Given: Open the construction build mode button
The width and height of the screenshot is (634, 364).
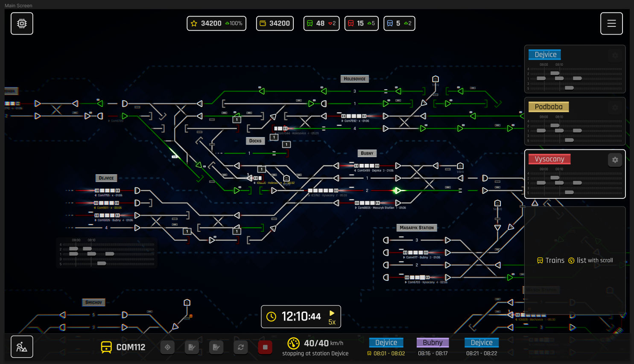Looking at the screenshot, I should point(22,347).
